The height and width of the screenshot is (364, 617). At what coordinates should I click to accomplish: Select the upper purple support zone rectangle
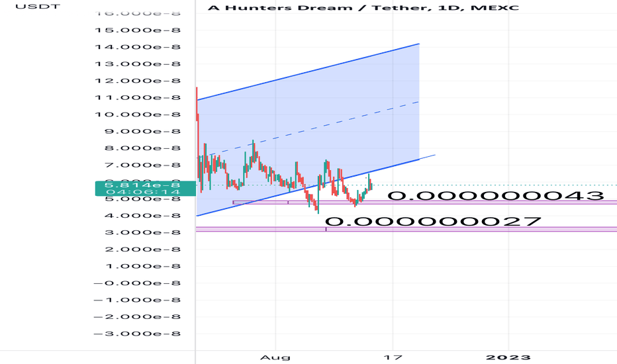tap(425, 203)
